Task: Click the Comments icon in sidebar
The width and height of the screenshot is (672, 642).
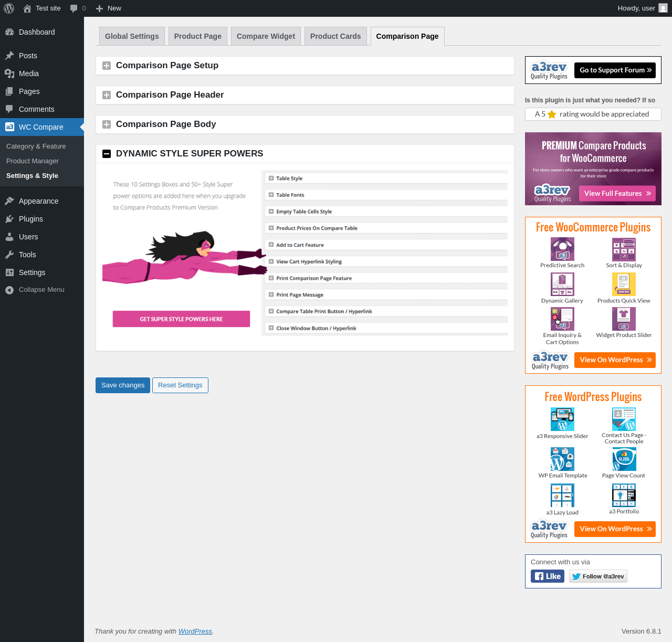Action: click(x=9, y=109)
